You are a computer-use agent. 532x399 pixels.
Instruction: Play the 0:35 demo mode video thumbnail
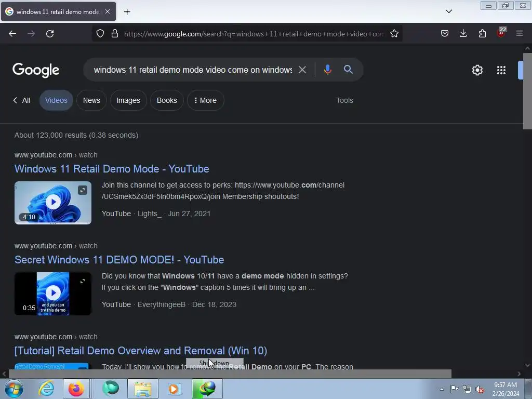coord(53,294)
